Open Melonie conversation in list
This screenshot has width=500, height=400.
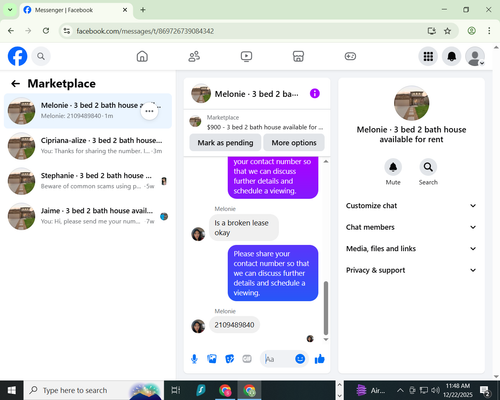(88, 111)
